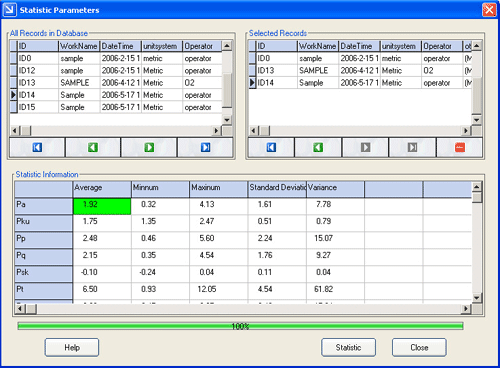This screenshot has width=500, height=368.
Task: Click the Variance column header
Action: [335, 189]
